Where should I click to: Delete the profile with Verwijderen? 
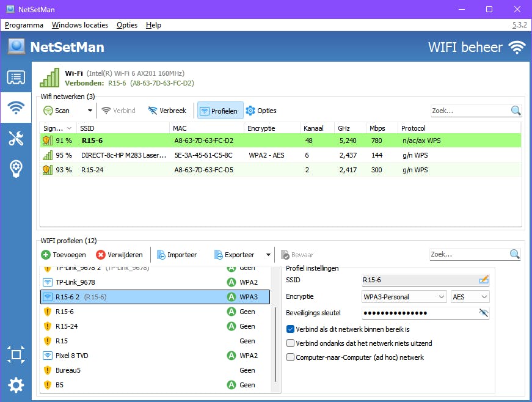click(x=119, y=255)
